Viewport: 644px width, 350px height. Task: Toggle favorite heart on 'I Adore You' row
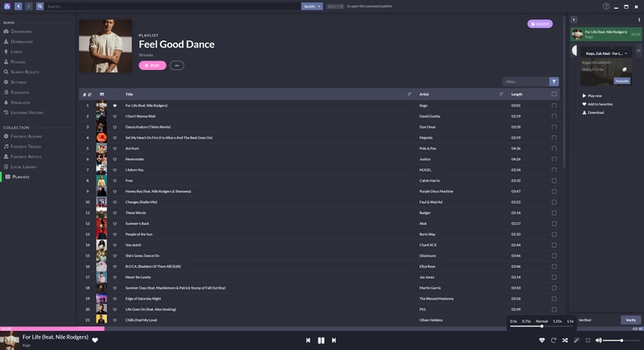pos(115,170)
